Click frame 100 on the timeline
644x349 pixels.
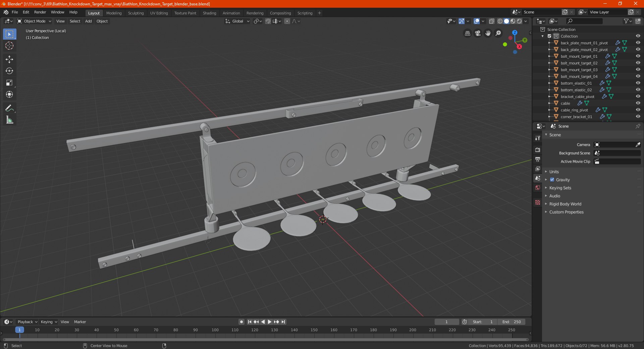pos(215,330)
